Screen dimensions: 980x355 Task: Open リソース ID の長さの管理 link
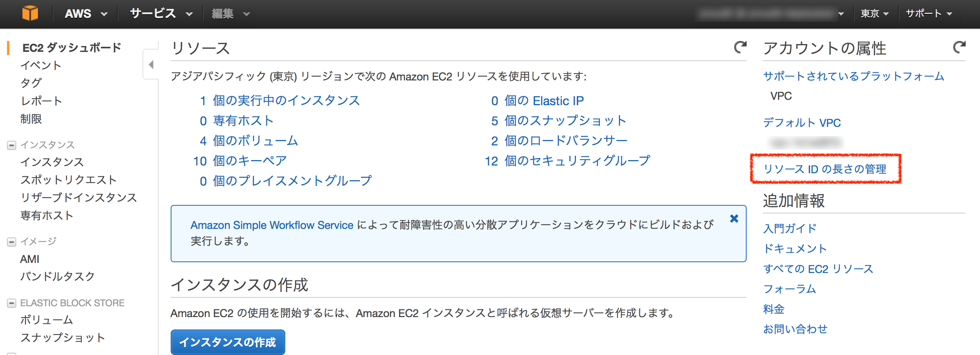click(824, 169)
